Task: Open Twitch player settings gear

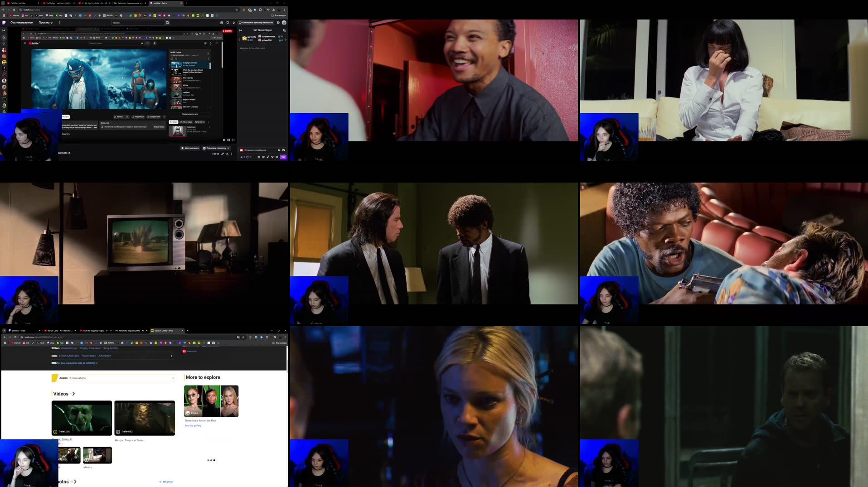Action: [x=224, y=140]
